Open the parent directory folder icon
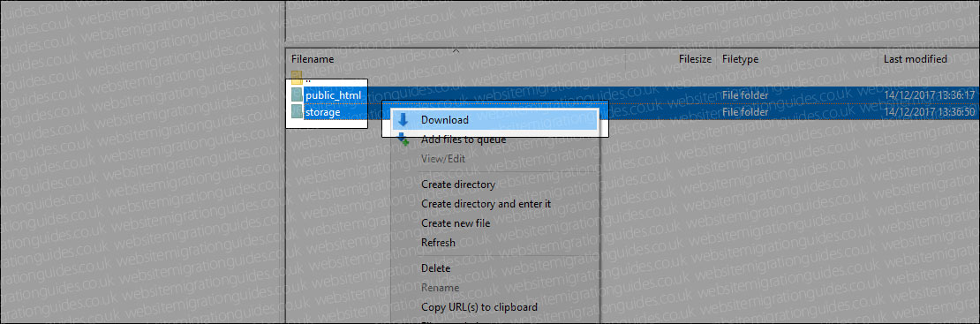This screenshot has width=980, height=324. 297,78
